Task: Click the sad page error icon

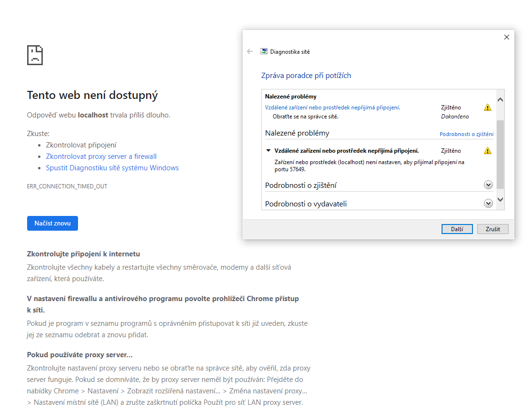Action: [x=35, y=55]
